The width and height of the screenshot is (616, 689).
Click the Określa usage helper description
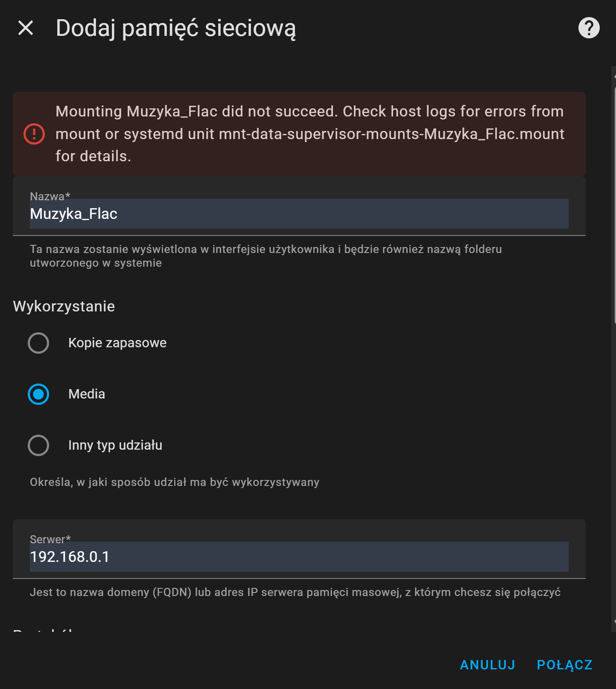point(175,483)
